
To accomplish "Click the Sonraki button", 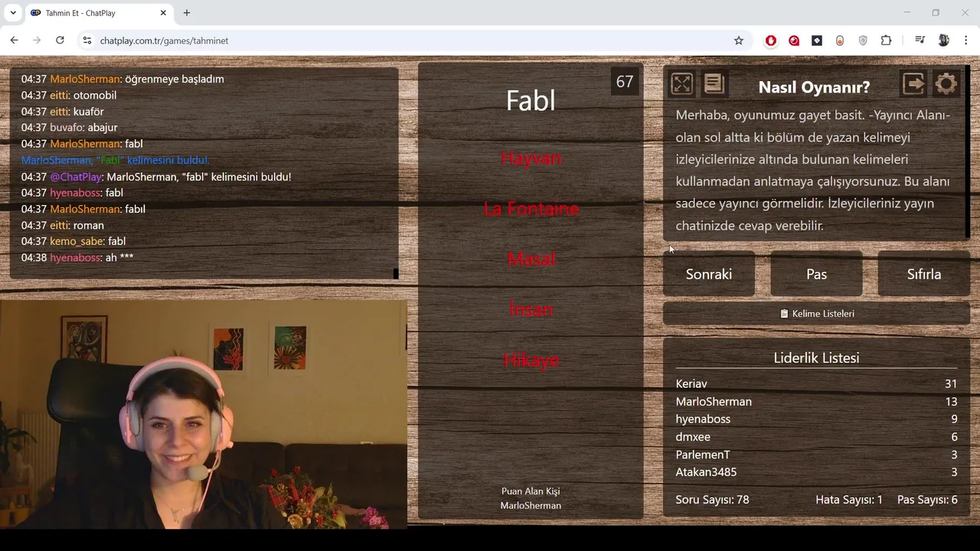I will (x=709, y=274).
